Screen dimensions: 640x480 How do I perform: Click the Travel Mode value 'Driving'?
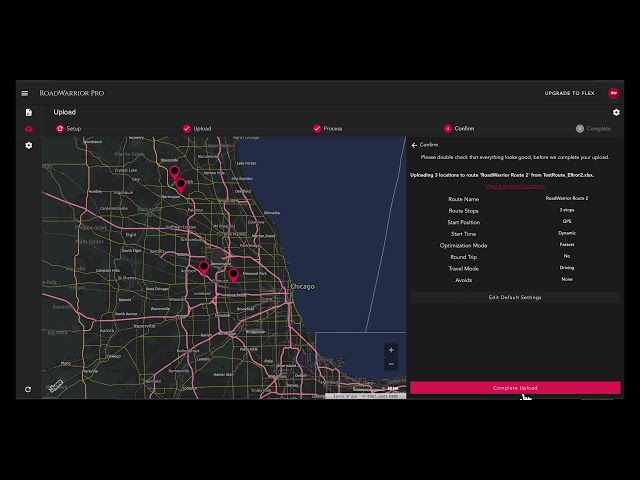click(x=567, y=268)
